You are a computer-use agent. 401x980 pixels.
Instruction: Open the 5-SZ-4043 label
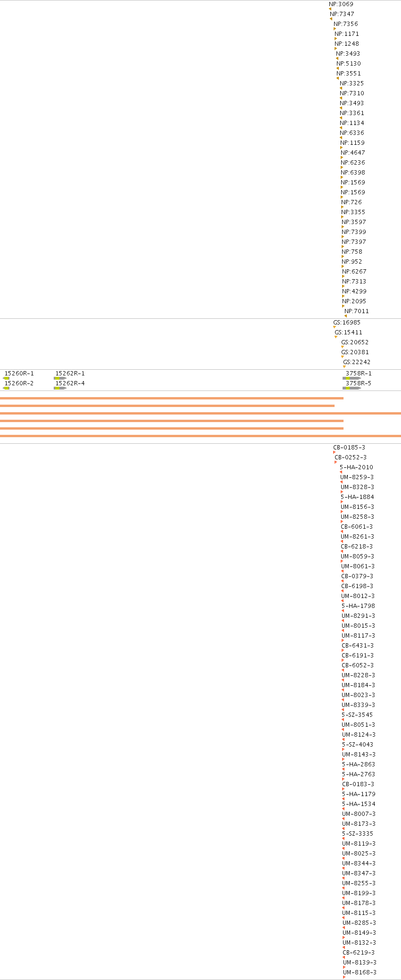(358, 745)
